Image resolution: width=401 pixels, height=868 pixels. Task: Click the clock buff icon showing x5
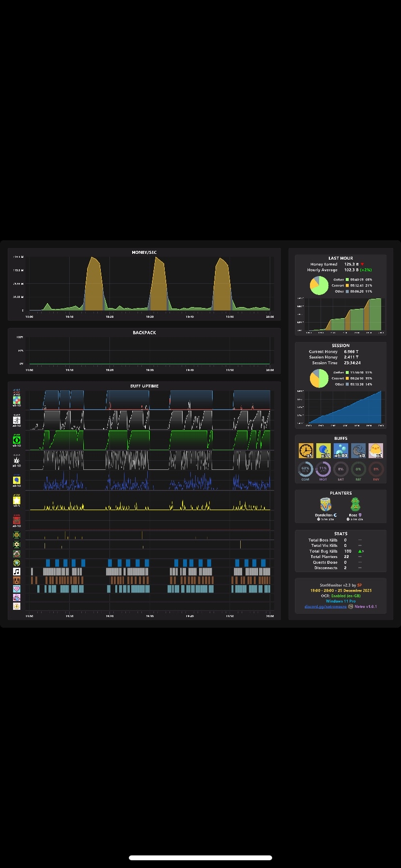point(306,451)
